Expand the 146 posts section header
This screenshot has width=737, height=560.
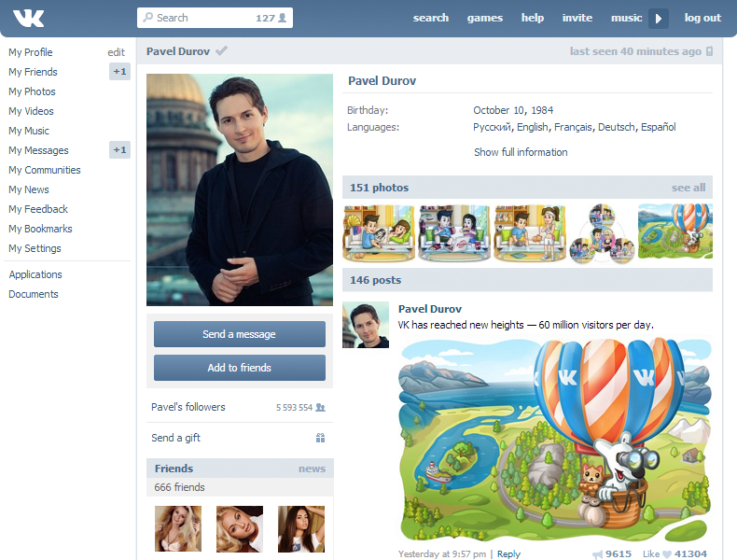click(374, 280)
